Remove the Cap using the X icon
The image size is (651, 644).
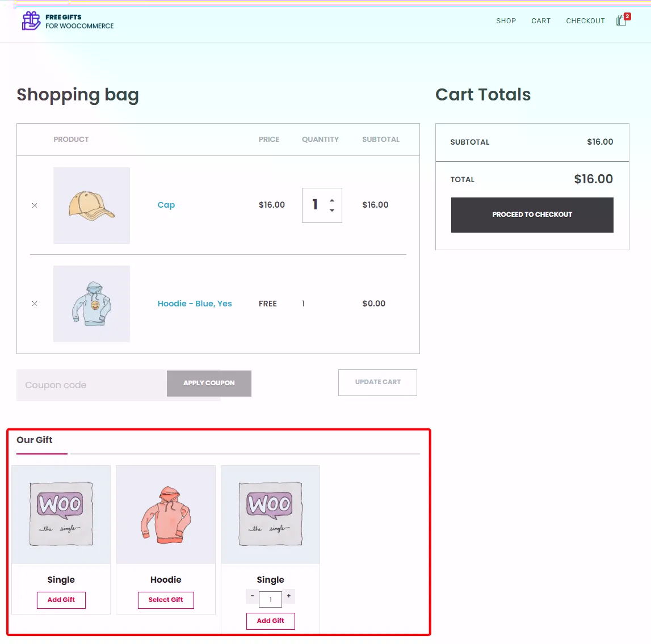(x=34, y=205)
